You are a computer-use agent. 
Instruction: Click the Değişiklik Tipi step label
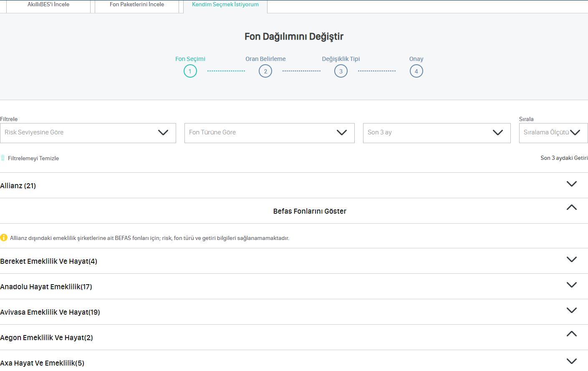(341, 59)
